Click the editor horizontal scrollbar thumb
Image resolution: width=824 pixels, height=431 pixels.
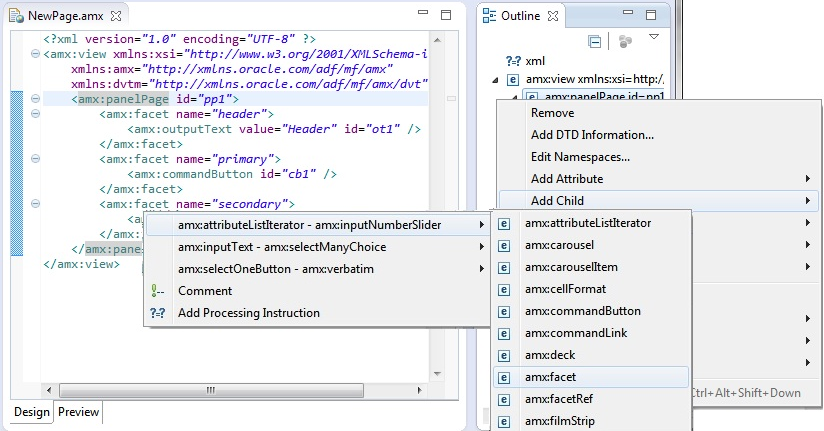coord(211,391)
